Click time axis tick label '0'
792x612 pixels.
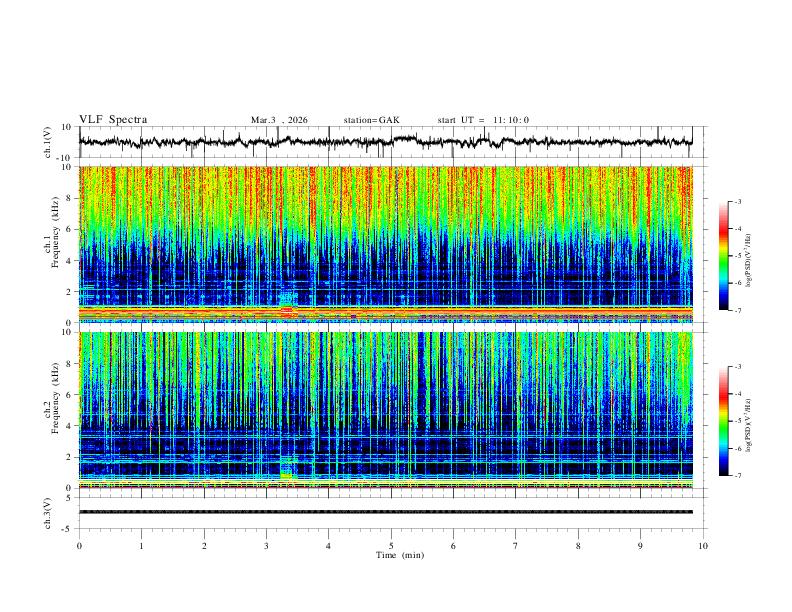79,546
